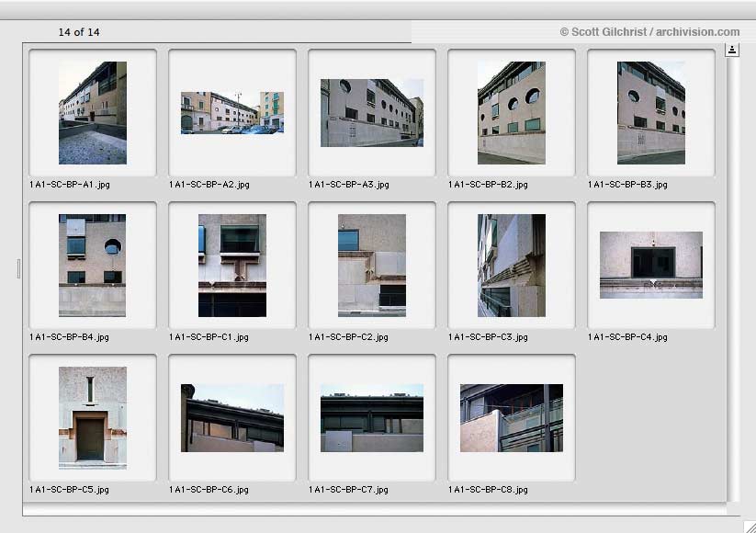Open thumbnail 1A1-SC-BP-C1.jpg
756x533 pixels.
pos(232,266)
